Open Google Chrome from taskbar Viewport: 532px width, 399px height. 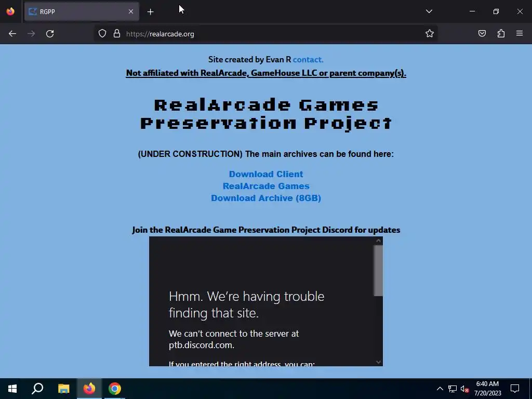point(115,389)
